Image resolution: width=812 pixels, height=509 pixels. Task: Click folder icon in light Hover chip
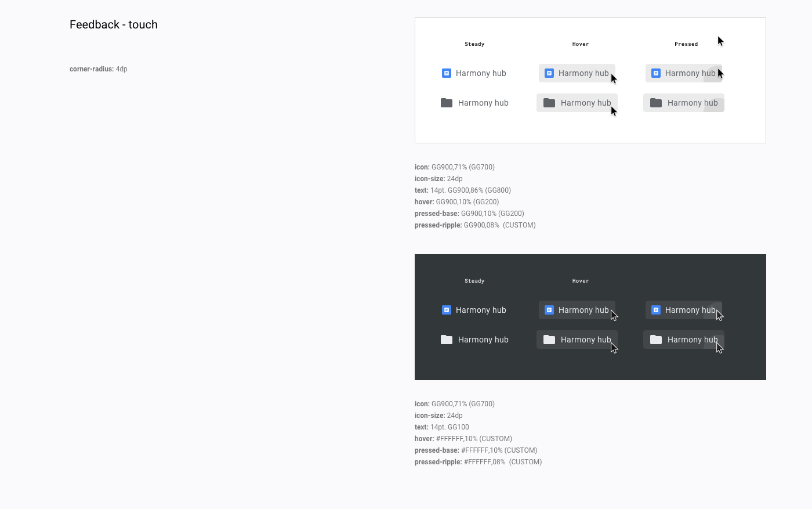pos(549,103)
